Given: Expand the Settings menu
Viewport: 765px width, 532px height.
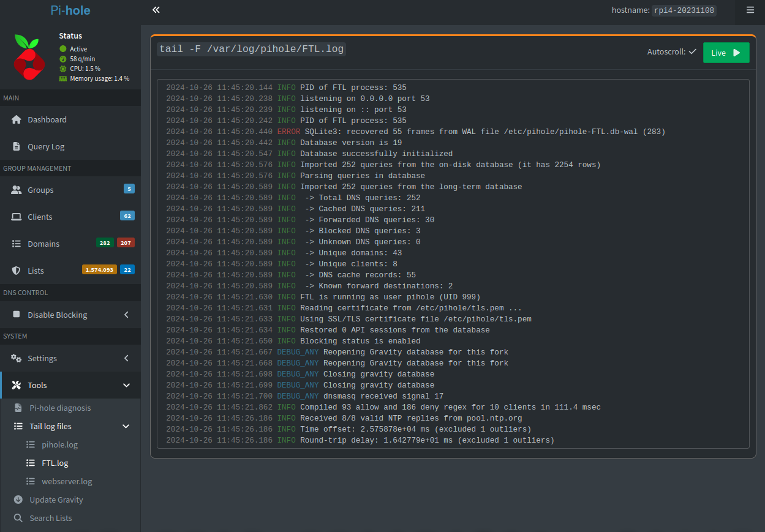Looking at the screenshot, I should [x=126, y=358].
